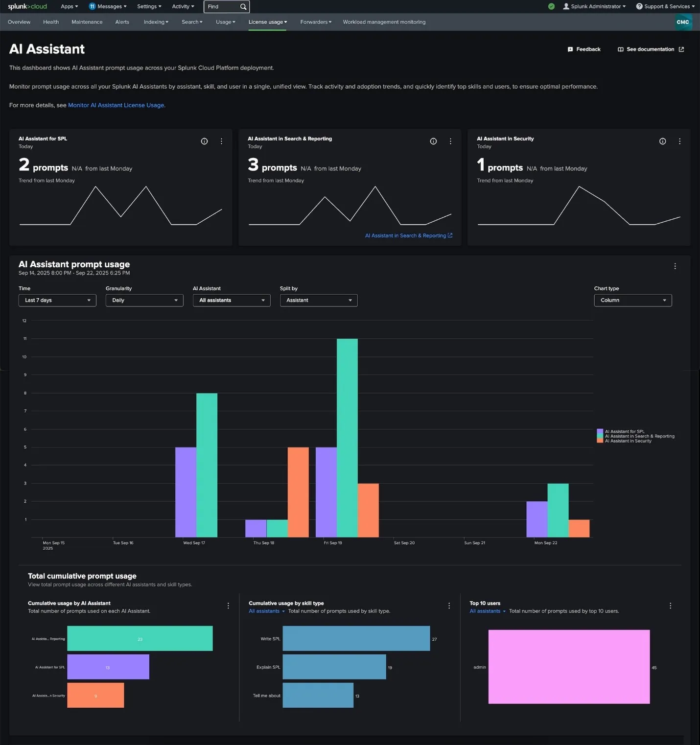Viewport: 700px width, 745px height.
Task: Click See documentation
Action: (651, 49)
